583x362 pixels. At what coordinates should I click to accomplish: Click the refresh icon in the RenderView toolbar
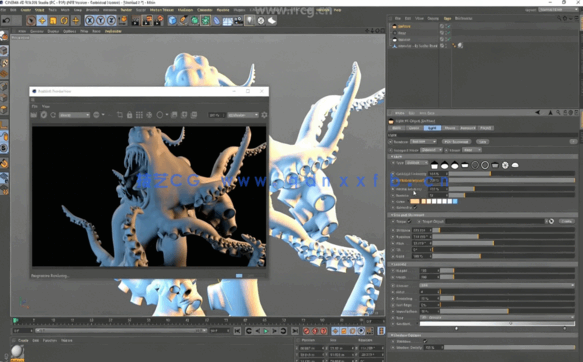coord(53,115)
